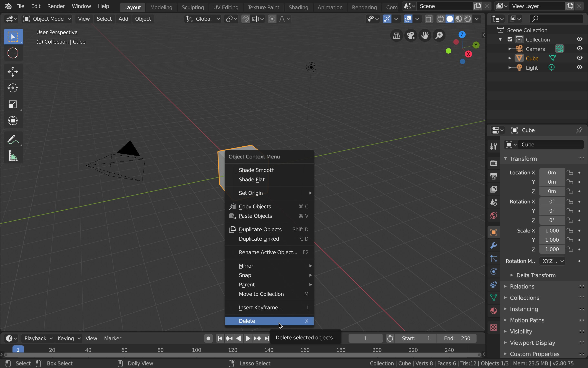
Task: Open the View Layer properties tab
Action: (493, 189)
